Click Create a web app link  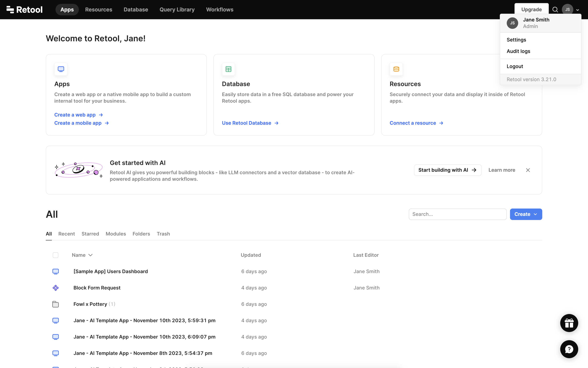[x=78, y=115]
